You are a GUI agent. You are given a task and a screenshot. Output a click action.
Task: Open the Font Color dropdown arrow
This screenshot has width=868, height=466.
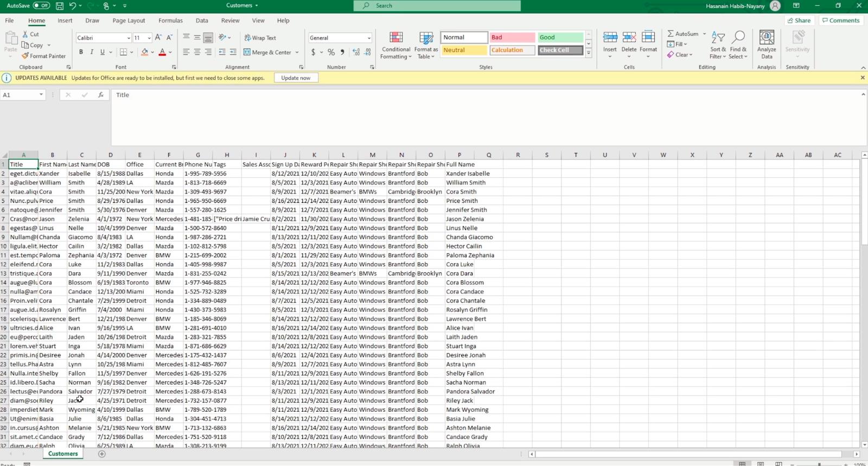(x=170, y=52)
